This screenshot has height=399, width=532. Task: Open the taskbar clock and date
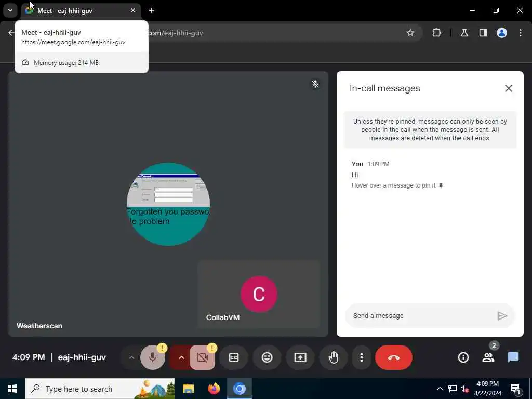pos(488,389)
